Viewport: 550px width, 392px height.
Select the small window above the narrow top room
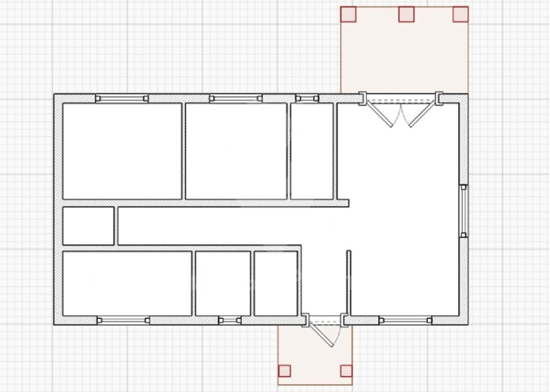point(307,98)
